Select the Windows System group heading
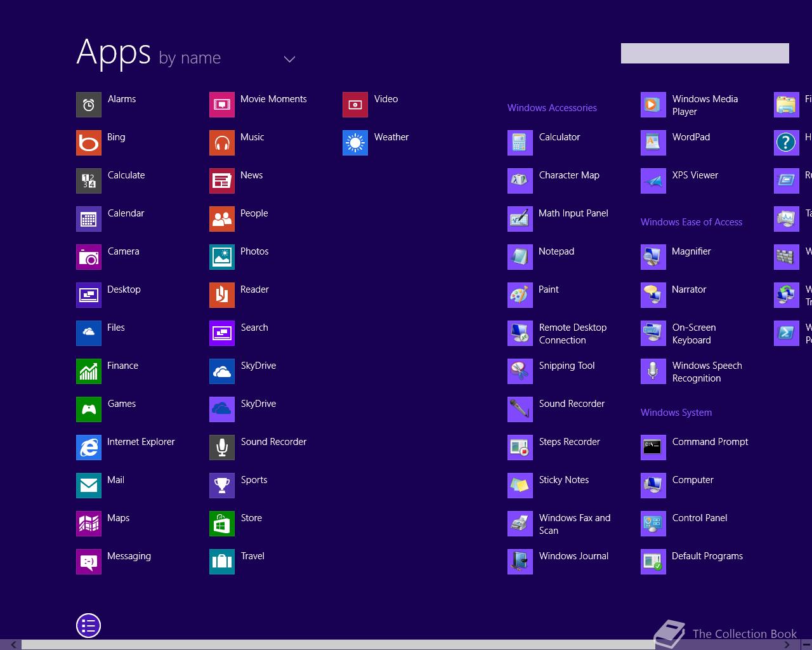The height and width of the screenshot is (650, 812). (x=676, y=413)
